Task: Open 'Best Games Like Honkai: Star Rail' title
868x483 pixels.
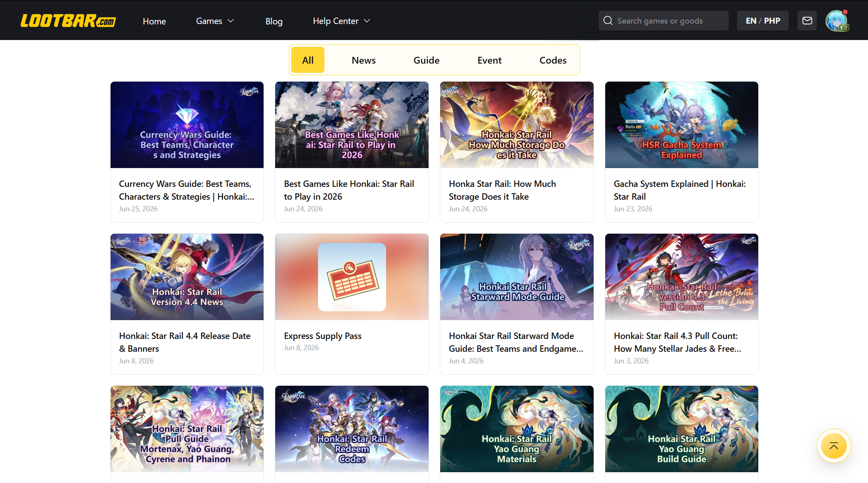Action: pos(349,190)
